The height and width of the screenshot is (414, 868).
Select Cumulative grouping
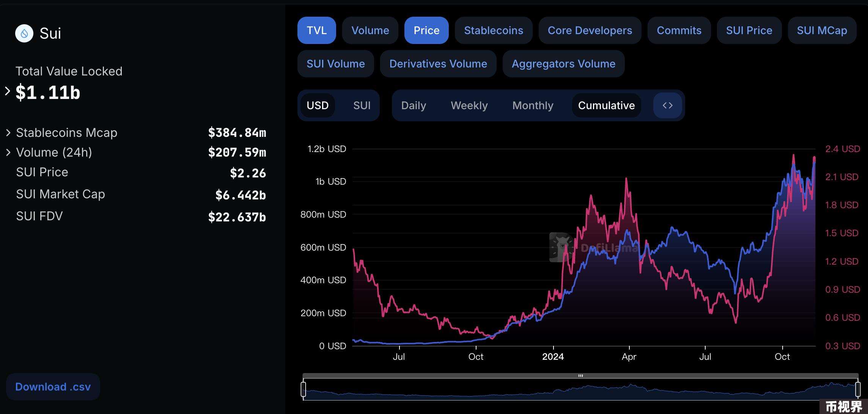click(x=606, y=105)
